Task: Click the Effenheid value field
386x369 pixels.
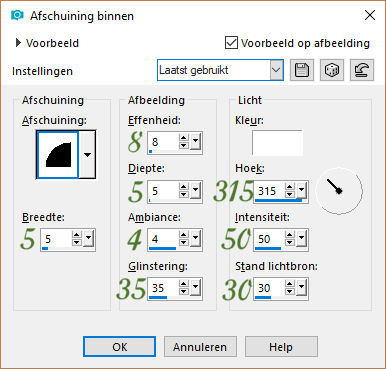Action: point(163,143)
